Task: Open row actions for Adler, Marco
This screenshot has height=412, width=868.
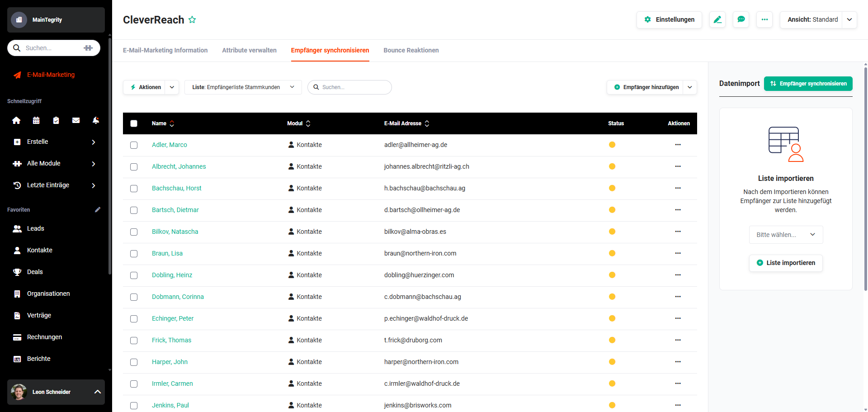Action: point(678,145)
